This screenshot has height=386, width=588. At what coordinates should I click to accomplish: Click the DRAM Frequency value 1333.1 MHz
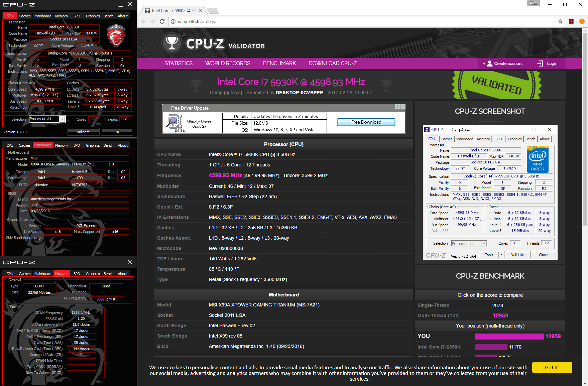(81, 313)
